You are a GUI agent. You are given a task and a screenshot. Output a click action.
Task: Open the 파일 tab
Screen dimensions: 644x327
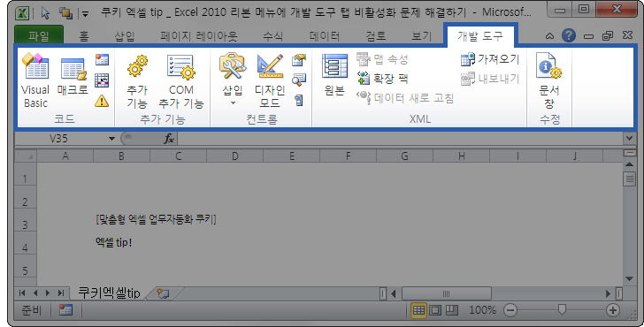point(39,35)
